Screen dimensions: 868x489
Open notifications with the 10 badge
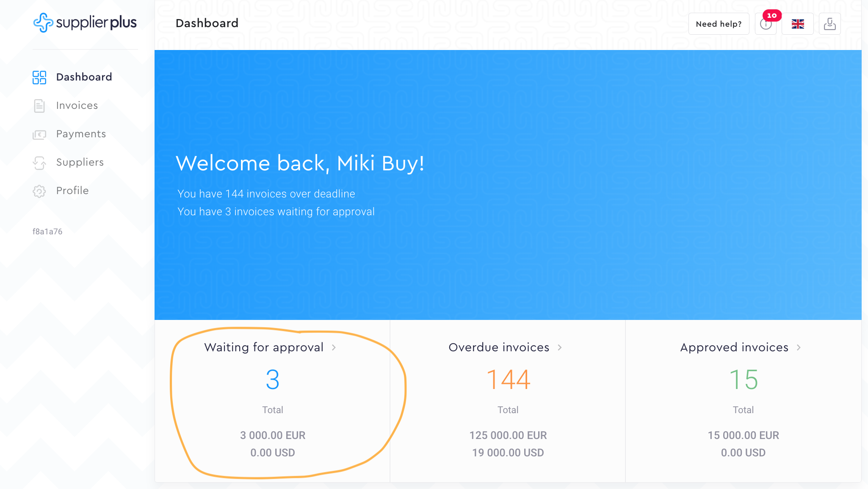[766, 24]
